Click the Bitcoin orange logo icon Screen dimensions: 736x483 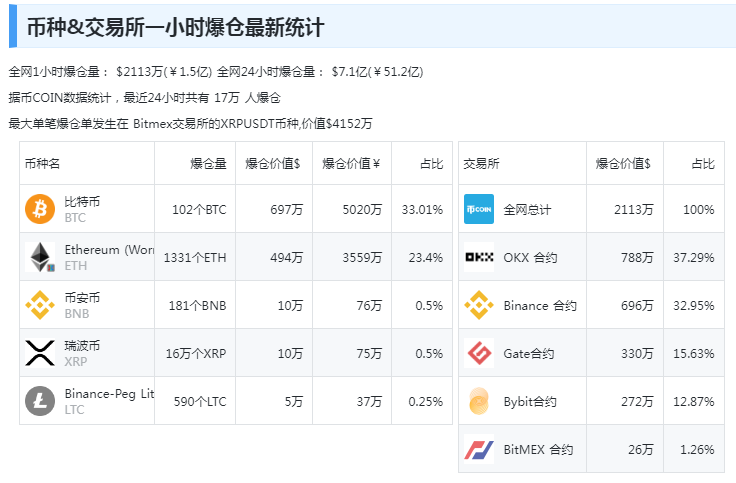click(x=40, y=209)
